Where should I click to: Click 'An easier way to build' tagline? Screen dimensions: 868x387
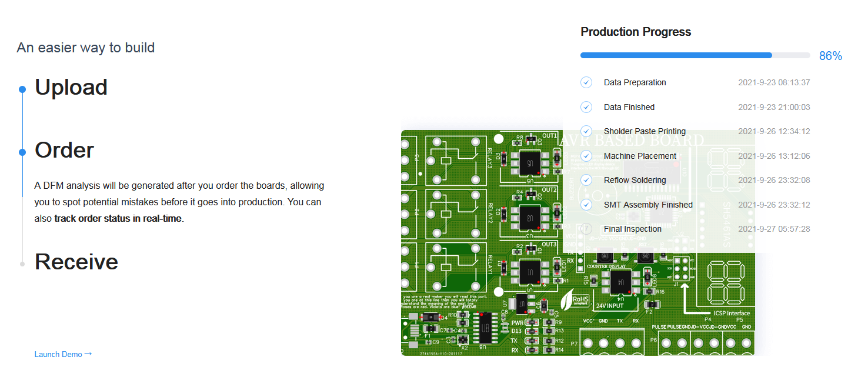[86, 48]
